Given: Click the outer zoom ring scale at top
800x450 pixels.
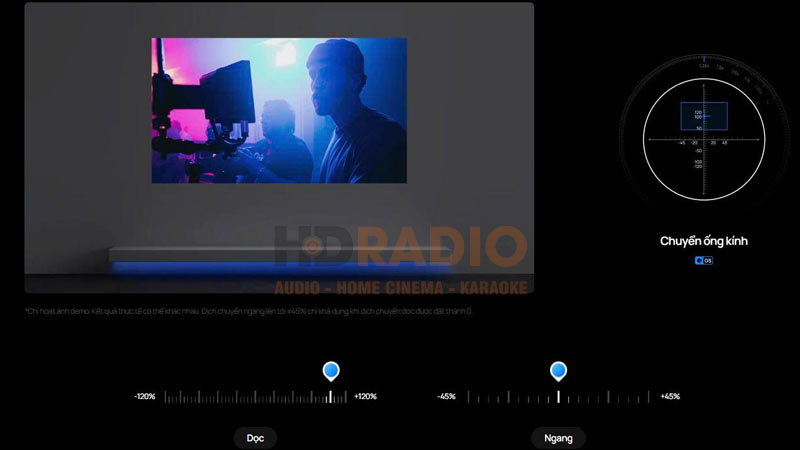Looking at the screenshot, I should 704,62.
